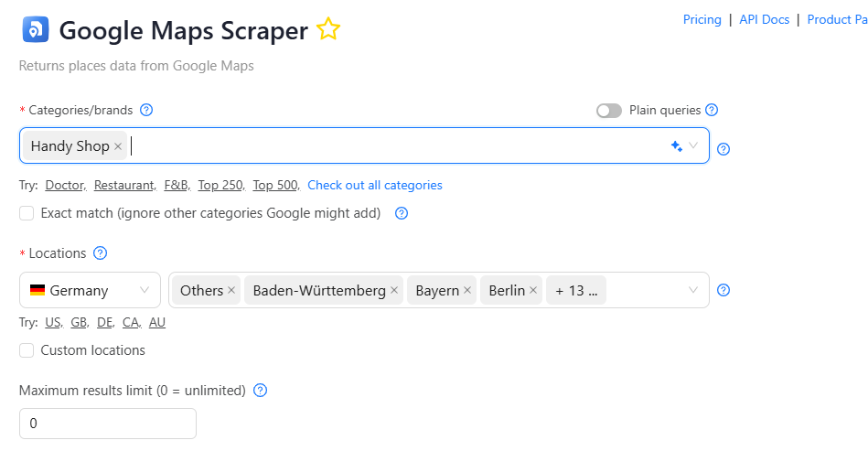868x451 pixels.
Task: Open the Germany country dropdown
Action: [90, 290]
